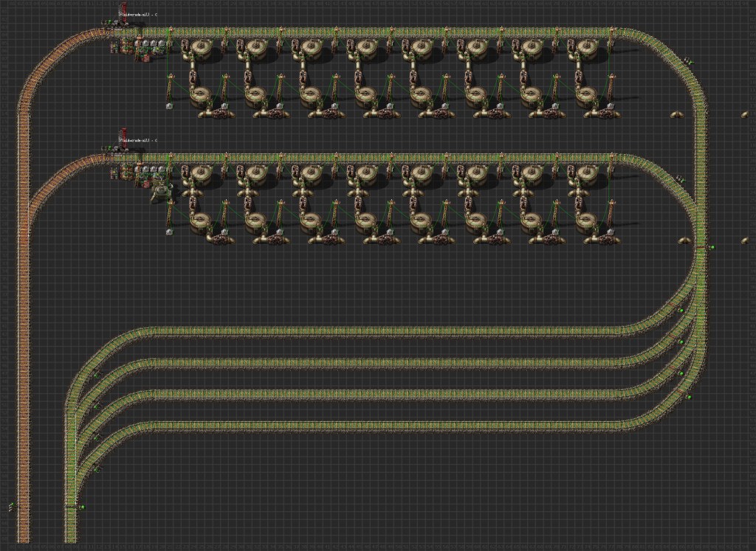Click underground pipe at far right edge, lower row

click(x=746, y=240)
